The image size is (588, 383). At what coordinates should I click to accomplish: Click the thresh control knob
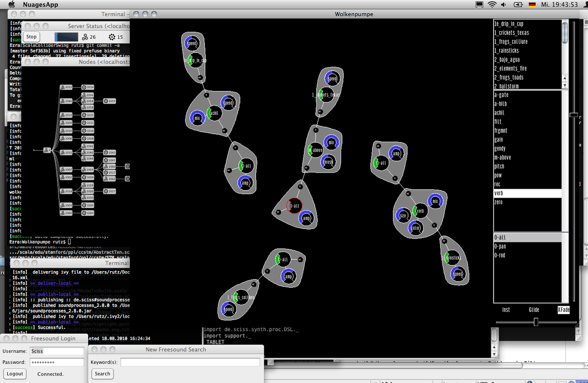tap(328, 162)
